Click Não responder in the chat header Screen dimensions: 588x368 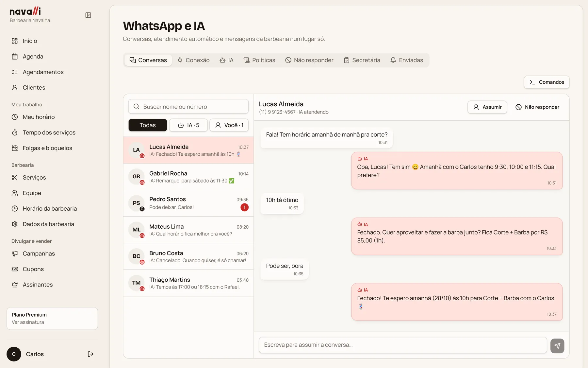pyautogui.click(x=537, y=107)
